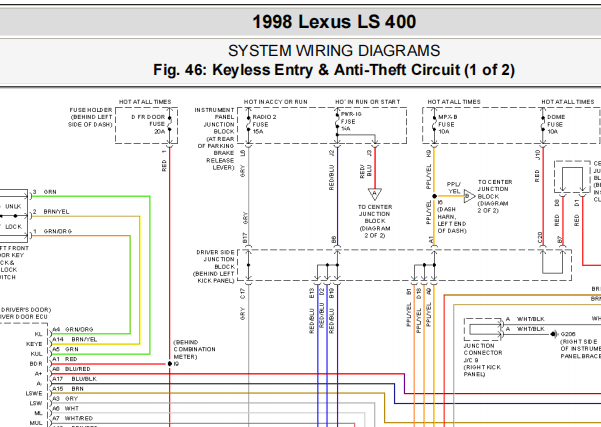The image size is (601, 427).
Task: Click the '2 BRN/YEL' wire label
Action: click(x=51, y=212)
